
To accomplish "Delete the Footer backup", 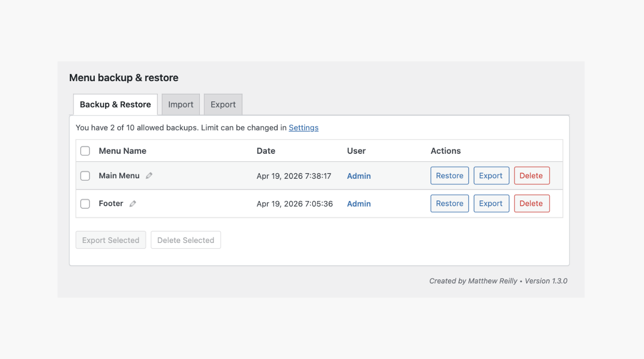I will tap(531, 203).
